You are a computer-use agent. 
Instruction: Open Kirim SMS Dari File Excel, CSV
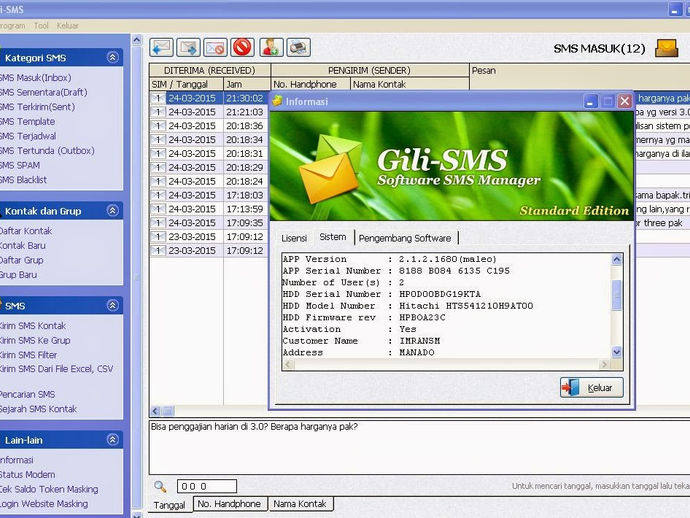point(57,369)
